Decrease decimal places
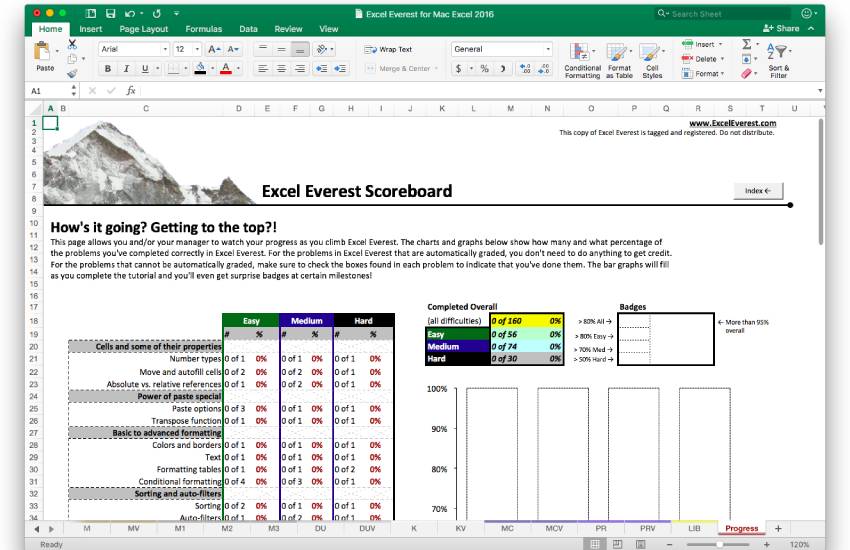The image size is (850, 550). [544, 69]
